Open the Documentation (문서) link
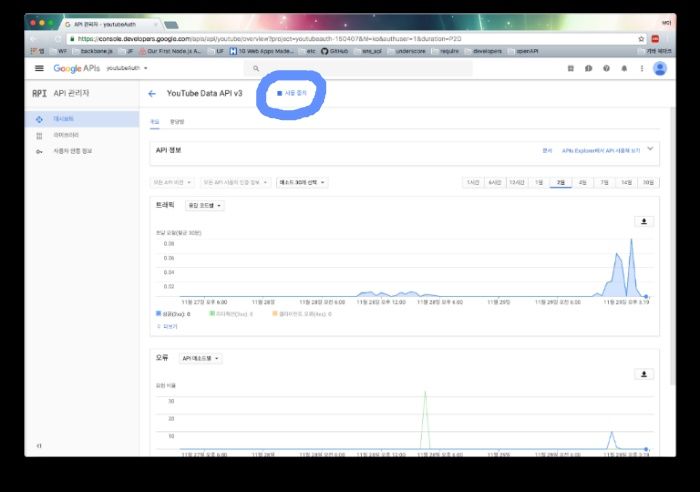Screen dimensions: 700x492 click(547, 151)
